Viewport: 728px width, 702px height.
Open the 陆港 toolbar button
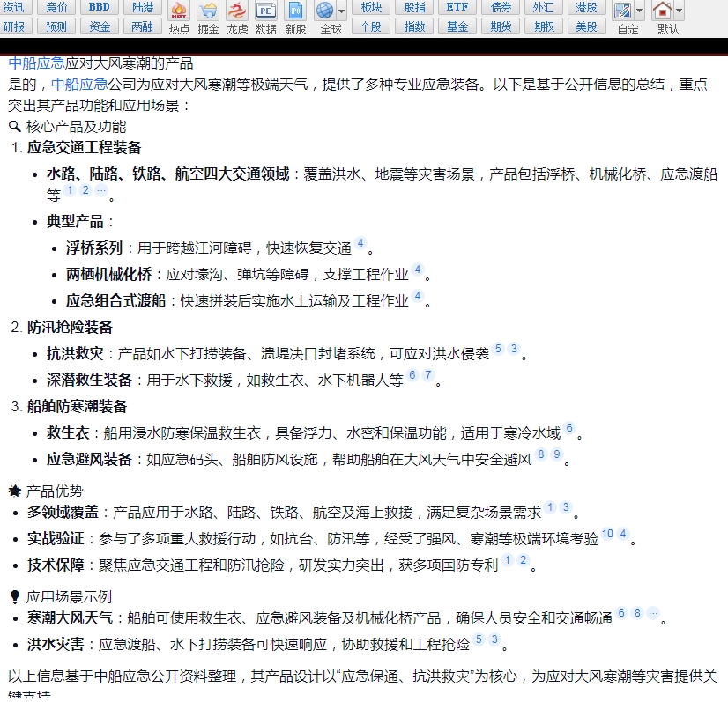pos(143,7)
